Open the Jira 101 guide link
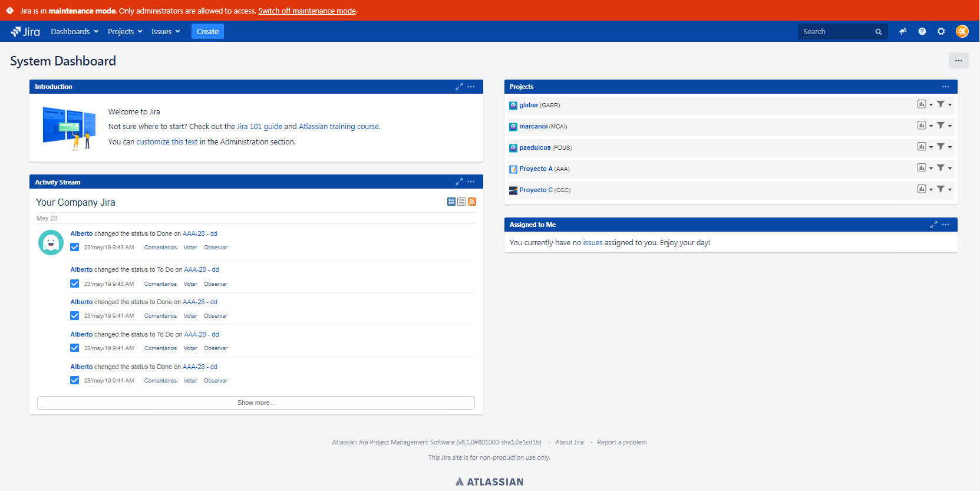Screen dimensions: 980x491 pos(259,126)
